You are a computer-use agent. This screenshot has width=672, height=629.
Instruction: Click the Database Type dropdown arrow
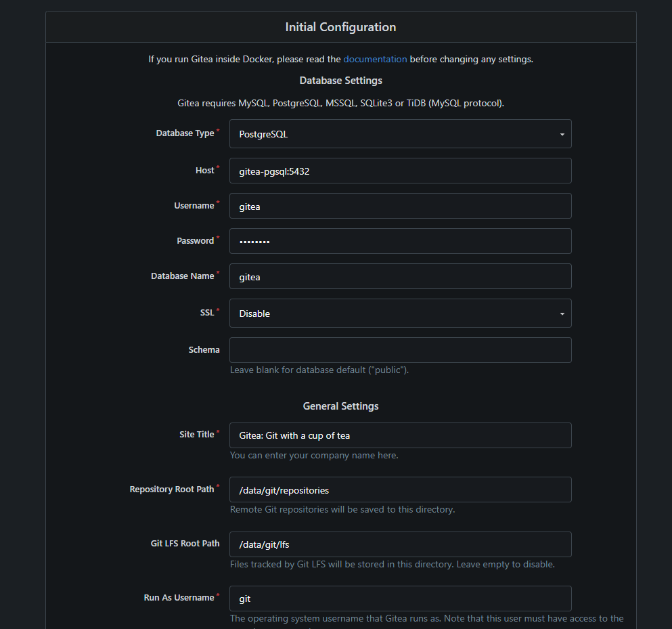coord(562,134)
